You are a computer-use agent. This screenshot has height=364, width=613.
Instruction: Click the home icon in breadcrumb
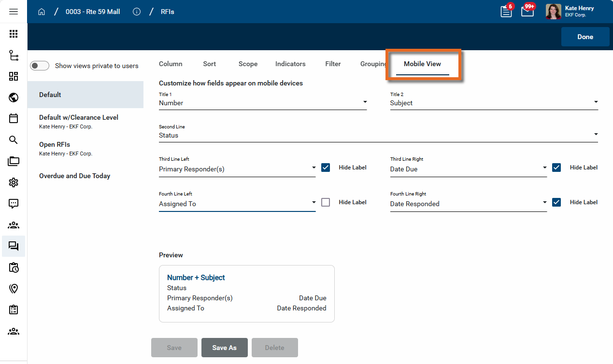[42, 12]
